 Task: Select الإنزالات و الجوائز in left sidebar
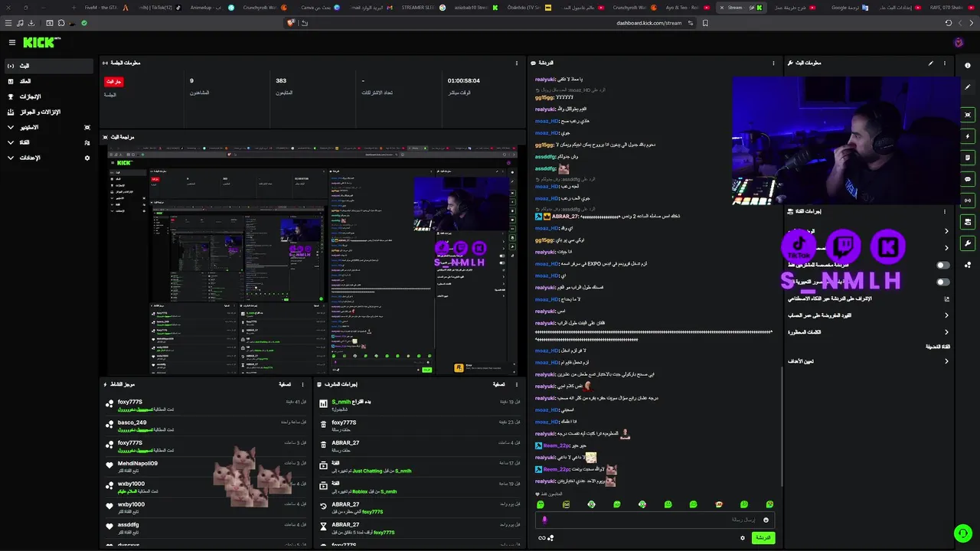click(49, 112)
